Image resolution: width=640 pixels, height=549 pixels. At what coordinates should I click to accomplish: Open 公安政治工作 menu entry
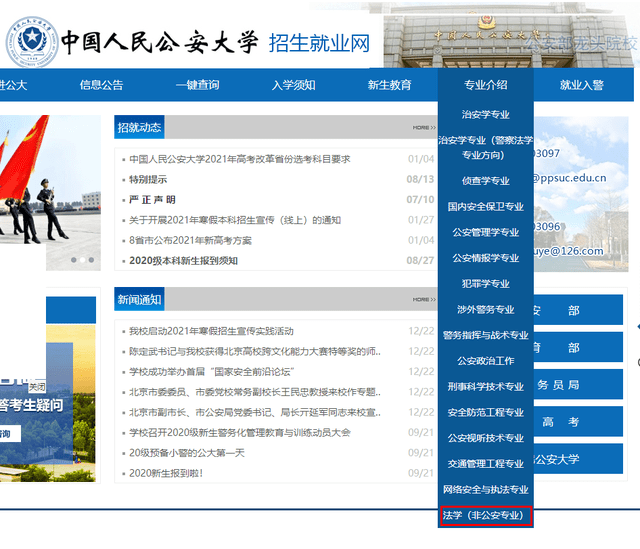(486, 361)
